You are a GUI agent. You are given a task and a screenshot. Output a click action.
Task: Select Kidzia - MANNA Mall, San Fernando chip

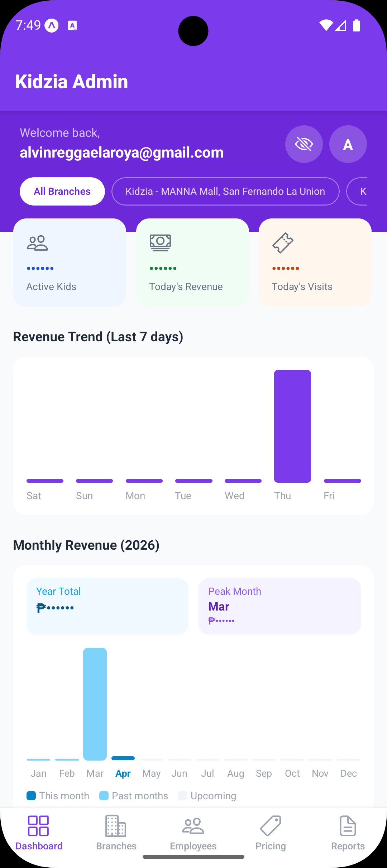coord(225,191)
